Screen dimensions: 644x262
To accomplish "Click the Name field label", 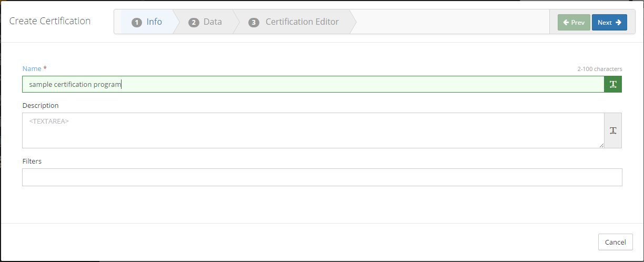I will 32,68.
